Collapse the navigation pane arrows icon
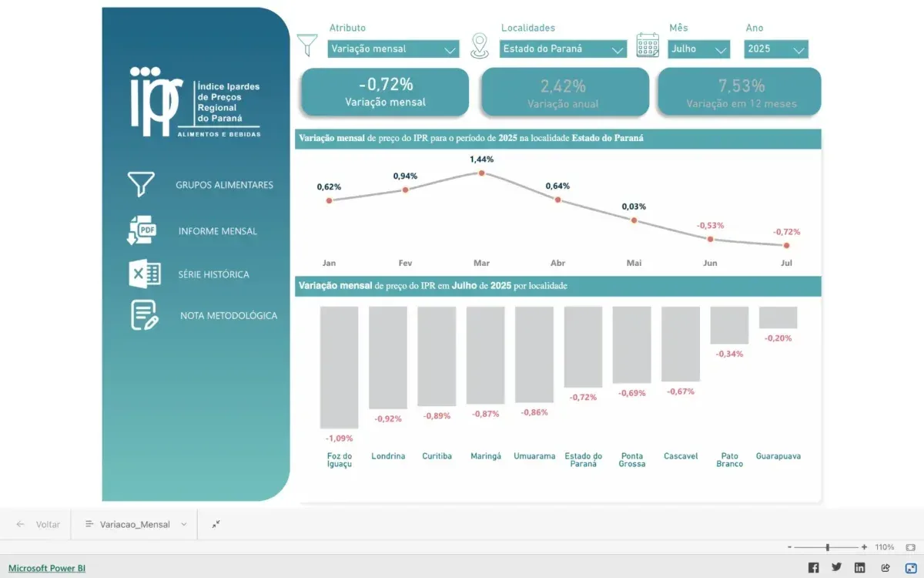The height and width of the screenshot is (578, 924). pos(216,524)
